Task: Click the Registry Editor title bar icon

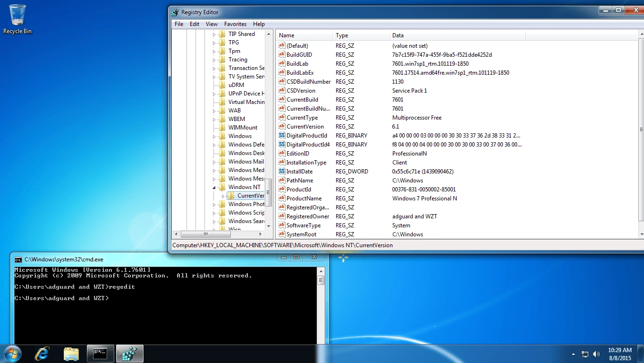Action: [175, 12]
